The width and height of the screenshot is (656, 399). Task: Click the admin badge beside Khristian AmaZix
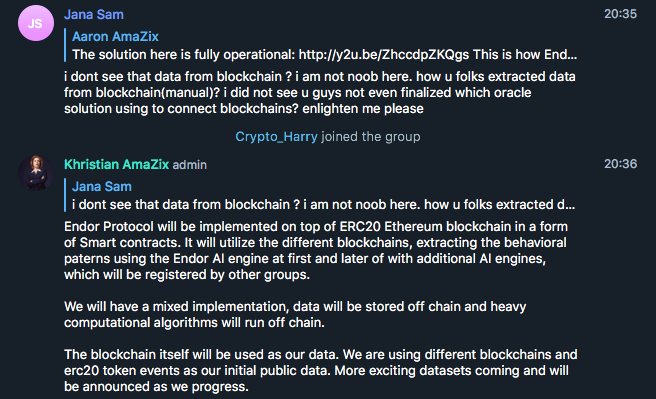pos(190,165)
